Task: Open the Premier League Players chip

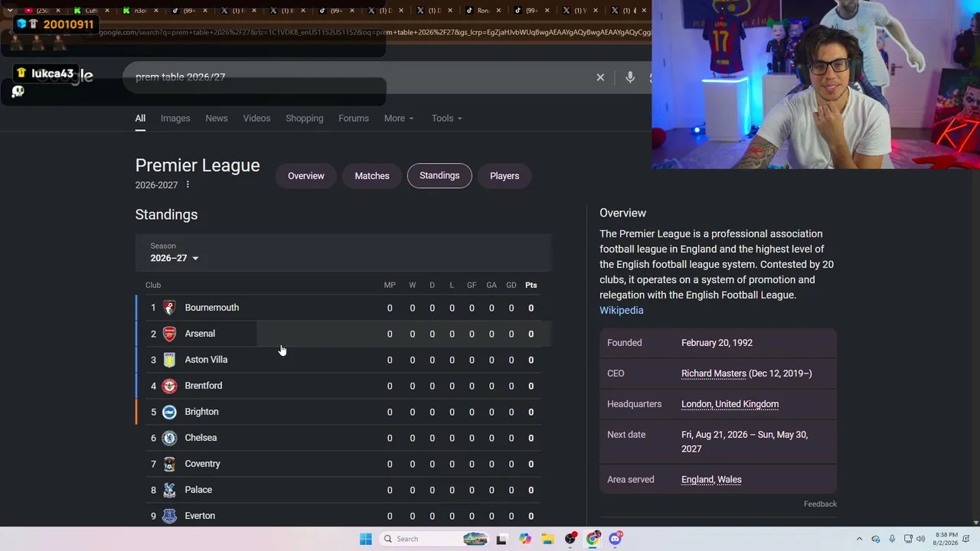Action: 505,176
